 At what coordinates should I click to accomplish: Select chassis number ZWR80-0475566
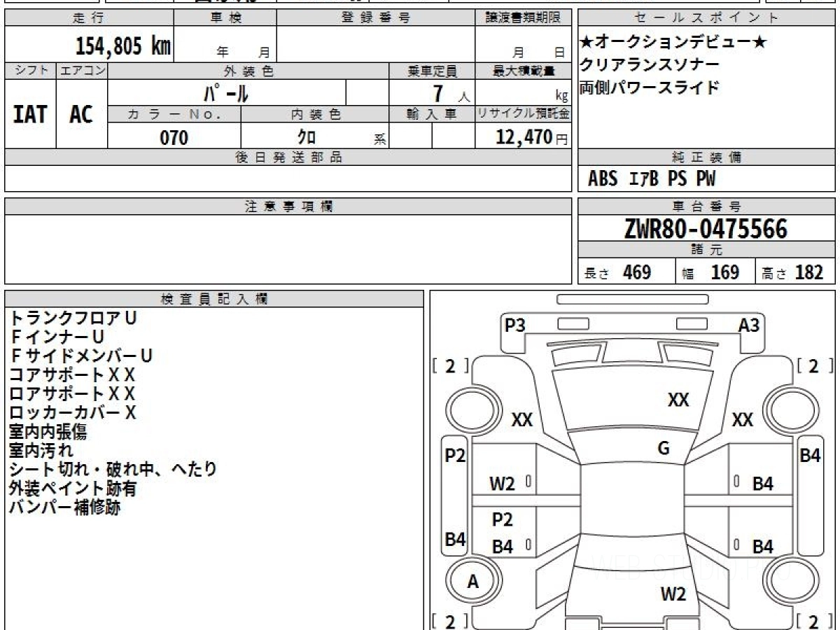tap(706, 229)
